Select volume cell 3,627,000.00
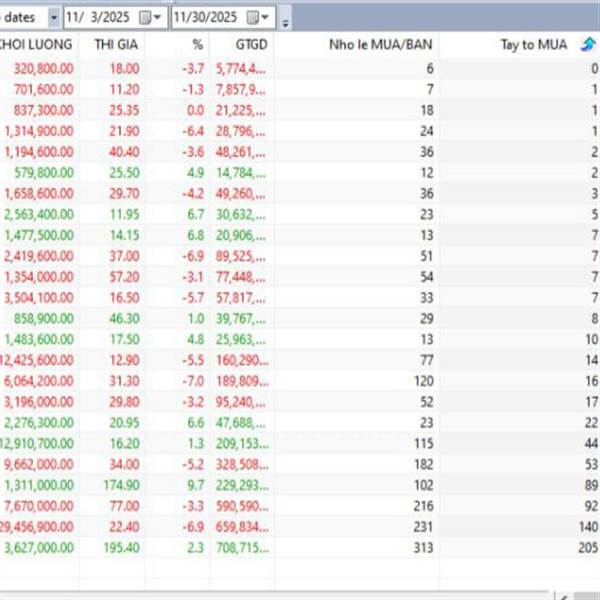 [39, 548]
